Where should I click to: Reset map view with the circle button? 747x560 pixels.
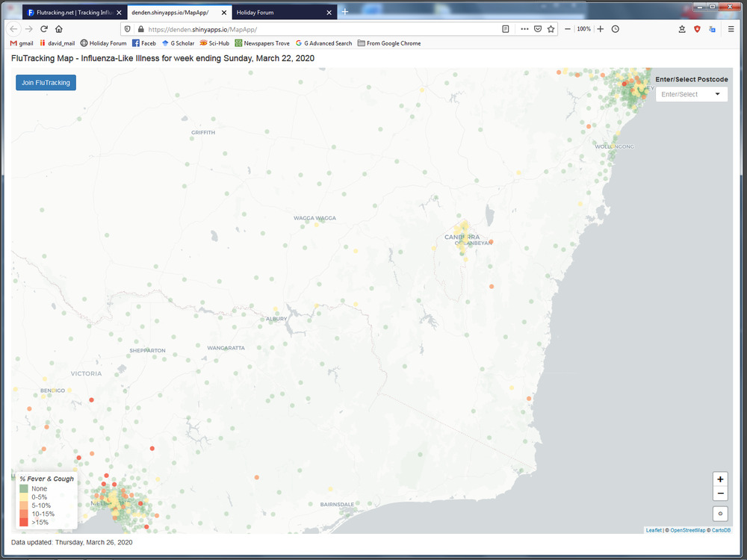click(x=720, y=513)
